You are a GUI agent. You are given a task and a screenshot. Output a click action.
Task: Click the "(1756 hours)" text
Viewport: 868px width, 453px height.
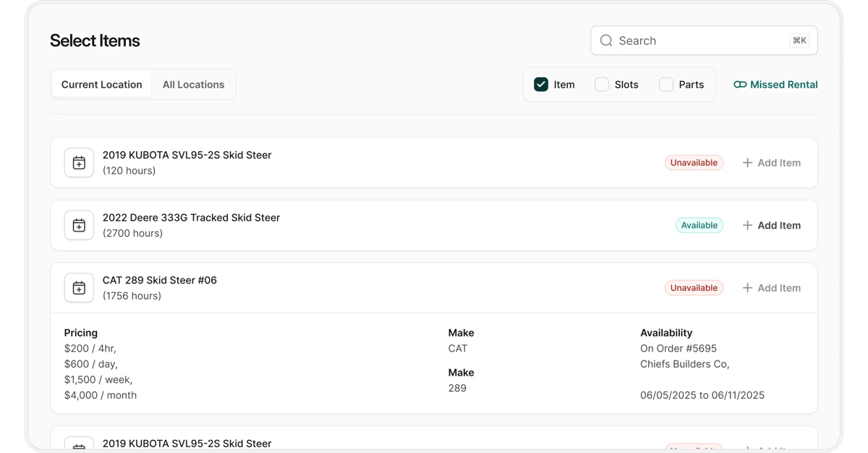132,296
